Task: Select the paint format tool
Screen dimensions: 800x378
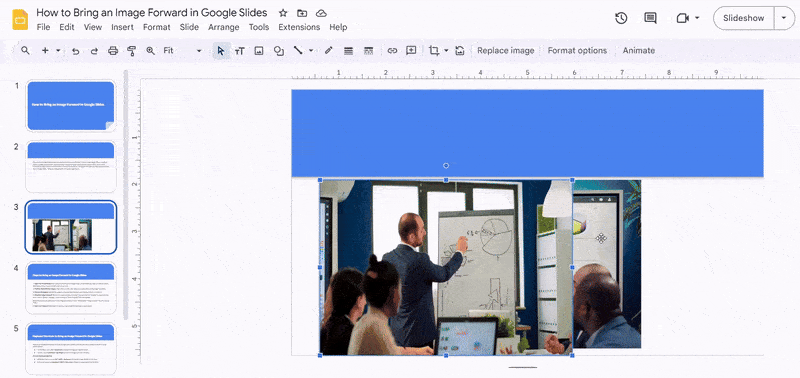Action: pyautogui.click(x=132, y=51)
